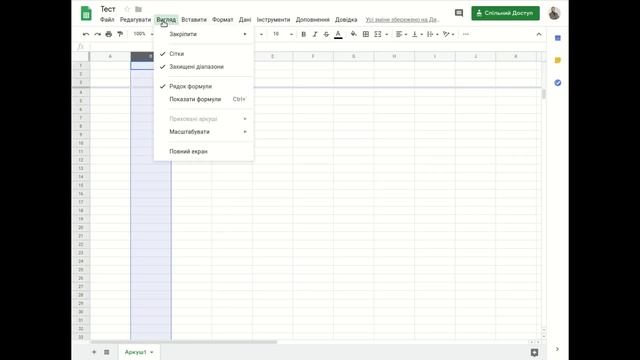Select row 10 header
Screen dimensions: 640x360
[81, 143]
